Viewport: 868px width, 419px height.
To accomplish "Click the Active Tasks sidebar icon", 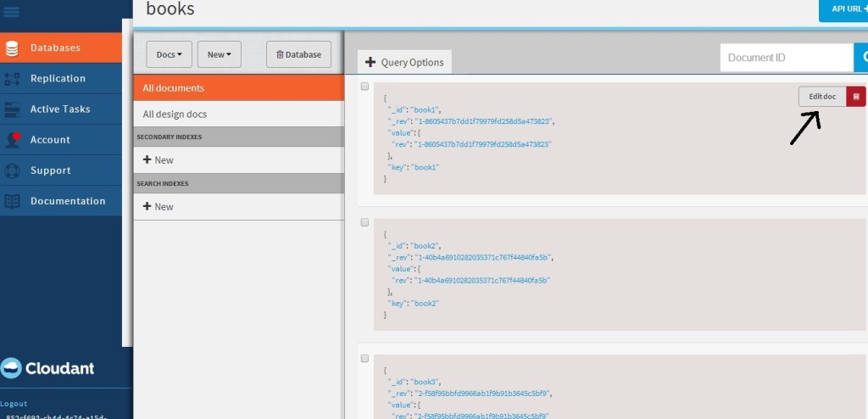I will pyautogui.click(x=12, y=109).
